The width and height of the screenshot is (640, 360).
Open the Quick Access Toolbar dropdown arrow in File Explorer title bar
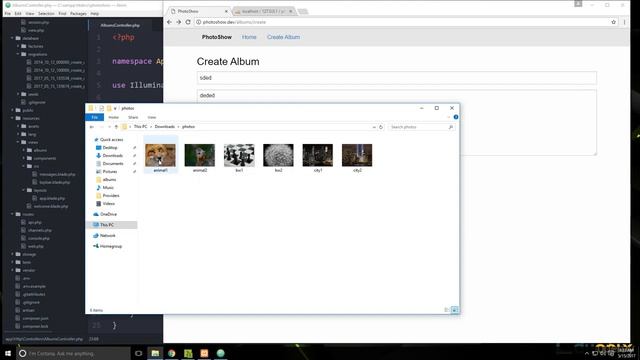(x=115, y=108)
